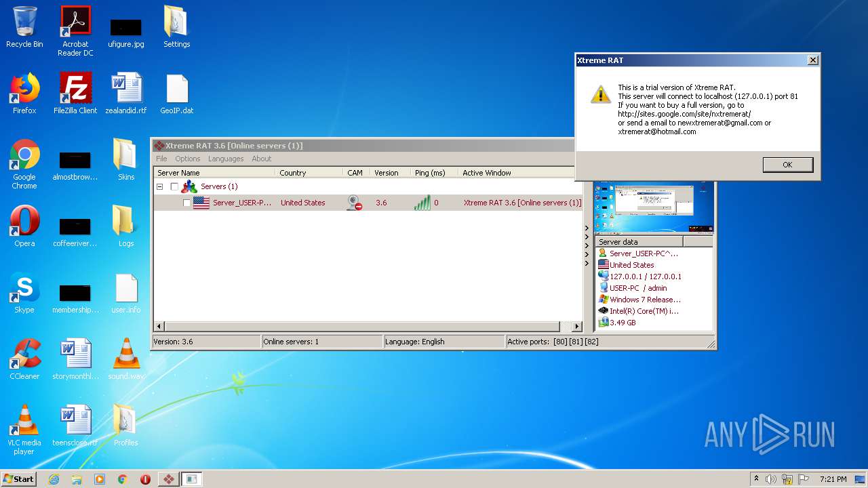Open Opera from taskbar

tap(145, 479)
